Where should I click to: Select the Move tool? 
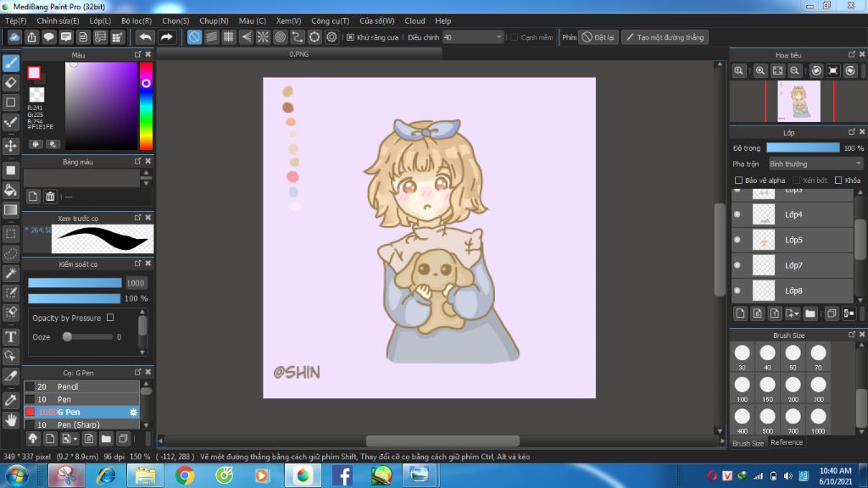click(11, 146)
